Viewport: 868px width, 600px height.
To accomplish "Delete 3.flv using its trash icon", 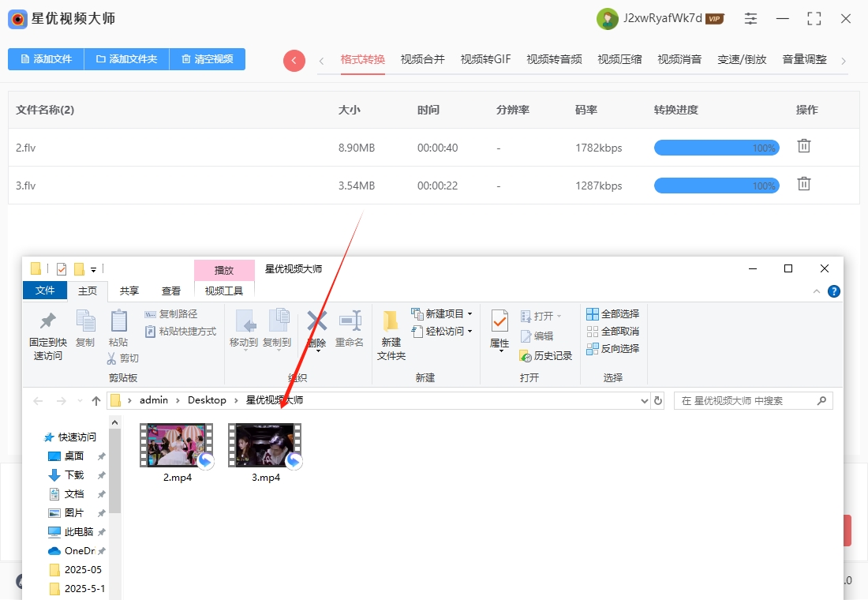I will click(x=804, y=184).
